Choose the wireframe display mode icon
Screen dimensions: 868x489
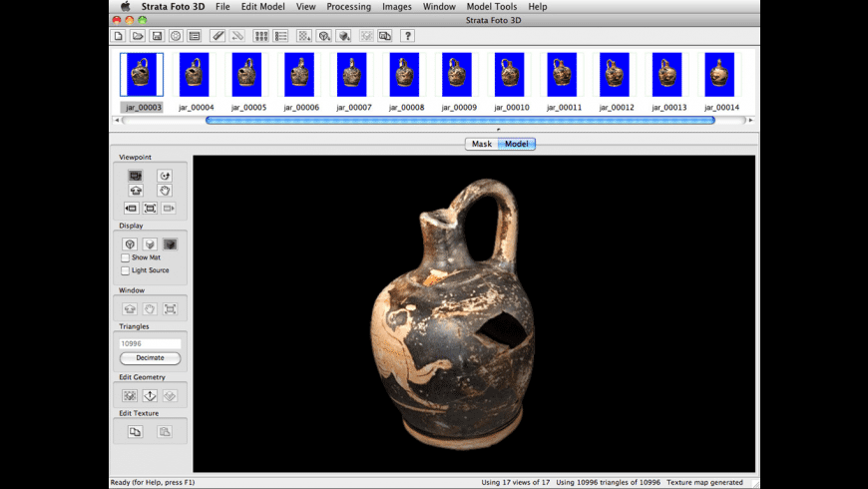point(130,244)
